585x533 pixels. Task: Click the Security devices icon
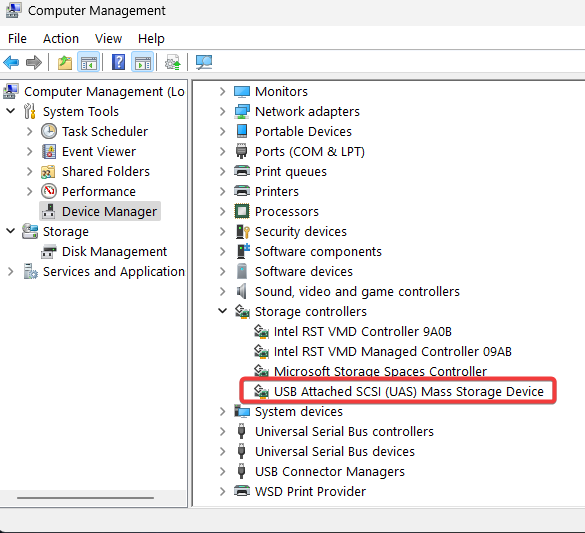pos(243,232)
